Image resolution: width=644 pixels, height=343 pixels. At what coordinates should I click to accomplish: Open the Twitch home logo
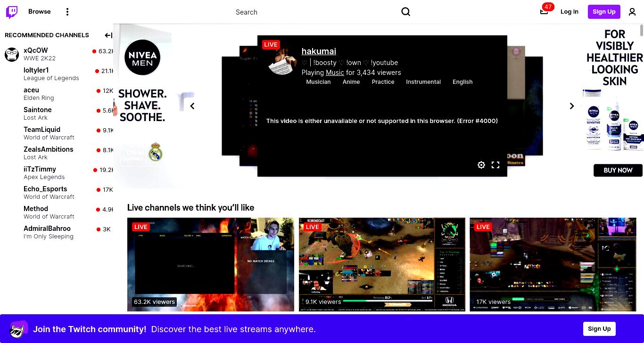pyautogui.click(x=12, y=12)
